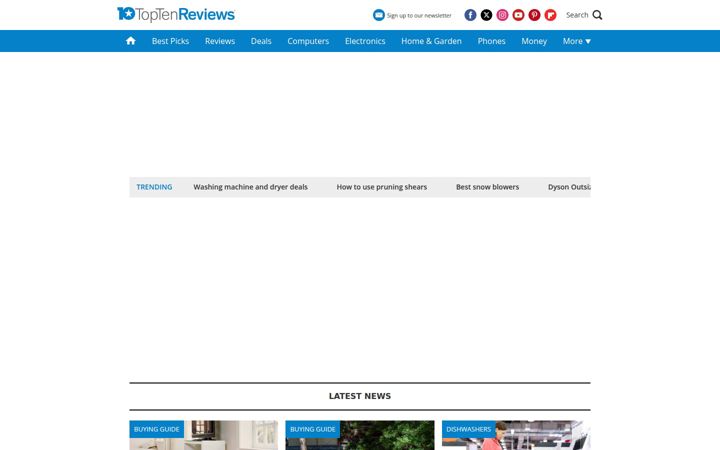The height and width of the screenshot is (450, 720).
Task: Open Best snow blowers trending link
Action: click(487, 187)
